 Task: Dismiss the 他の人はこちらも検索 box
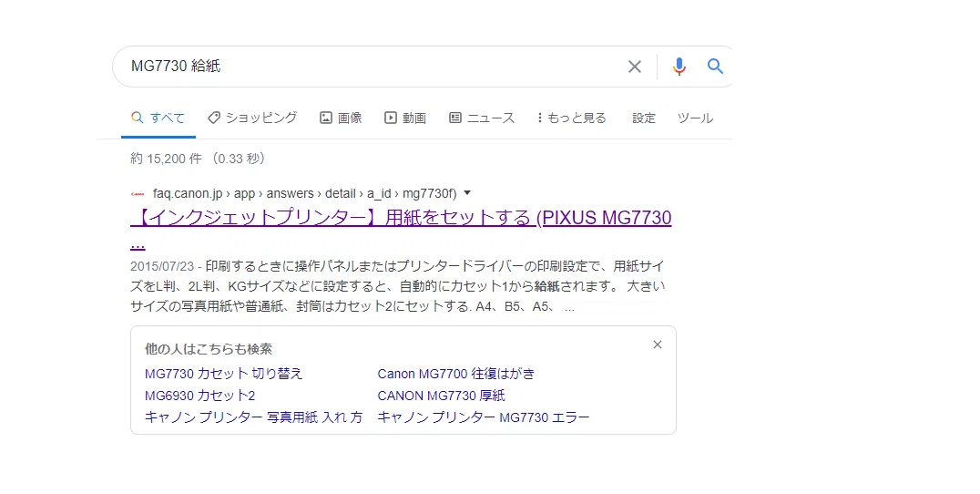[x=658, y=345]
